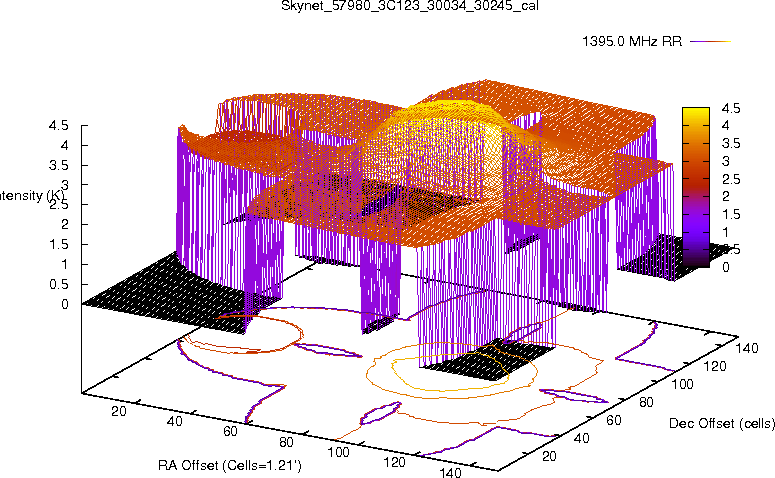Image resolution: width=775 pixels, height=478 pixels.
Task: Click the 0.5 tick on the intensity axis
Action: 58,284
